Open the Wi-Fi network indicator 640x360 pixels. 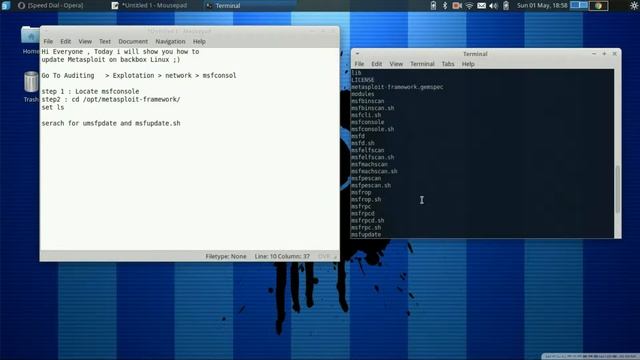[469, 5]
